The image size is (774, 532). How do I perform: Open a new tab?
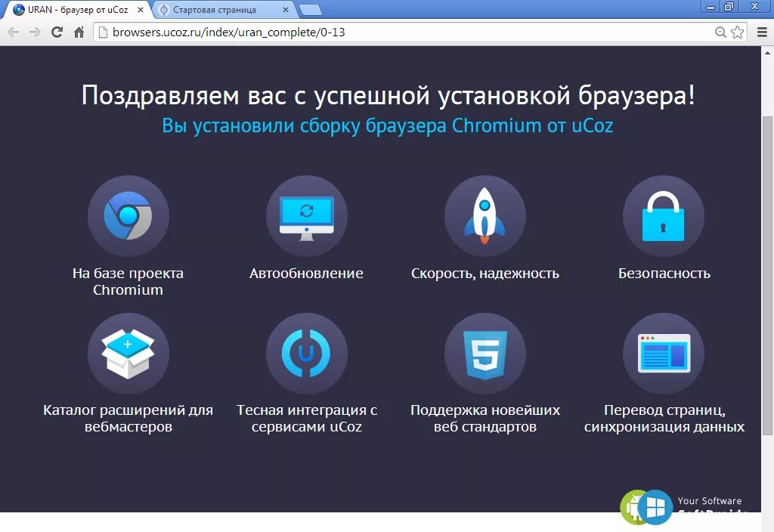click(311, 10)
